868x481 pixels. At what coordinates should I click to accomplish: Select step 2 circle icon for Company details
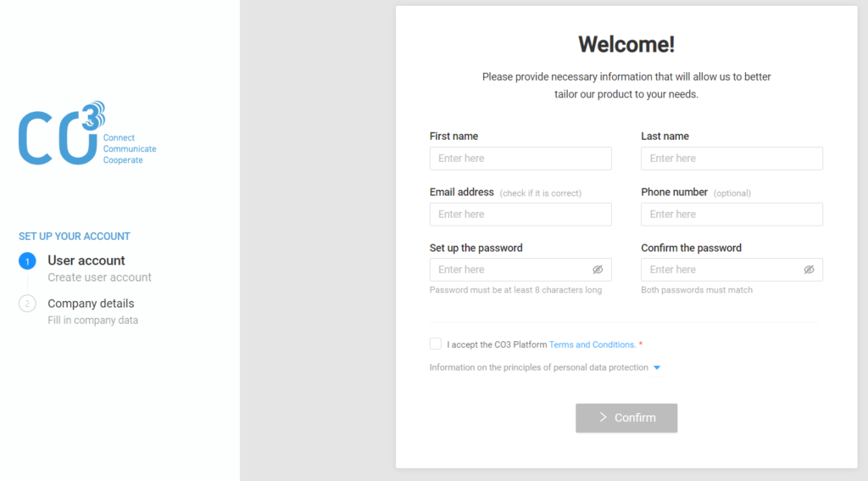(27, 304)
